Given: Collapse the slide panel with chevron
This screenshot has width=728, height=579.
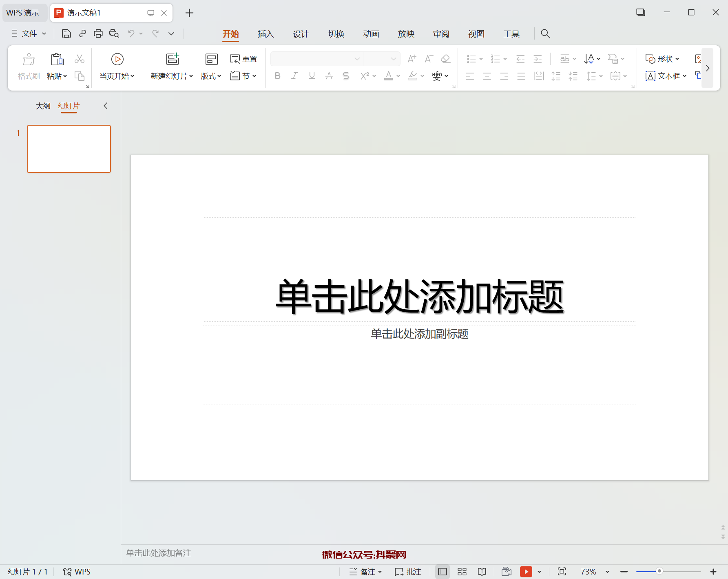Looking at the screenshot, I should [x=106, y=106].
